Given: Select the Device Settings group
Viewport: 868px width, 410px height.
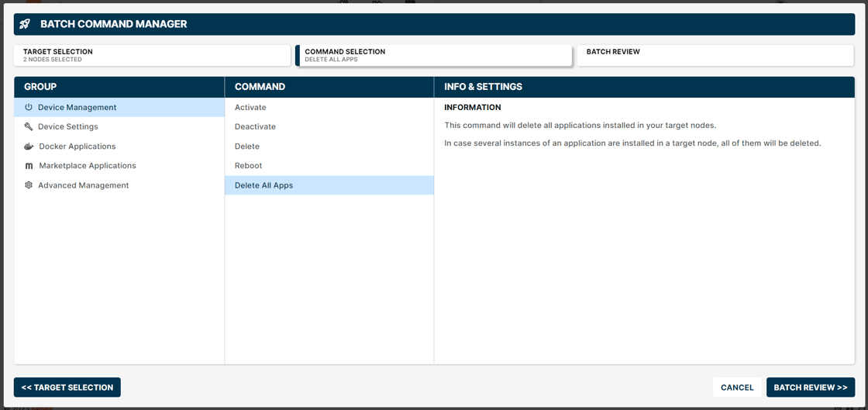Looking at the screenshot, I should point(119,126).
